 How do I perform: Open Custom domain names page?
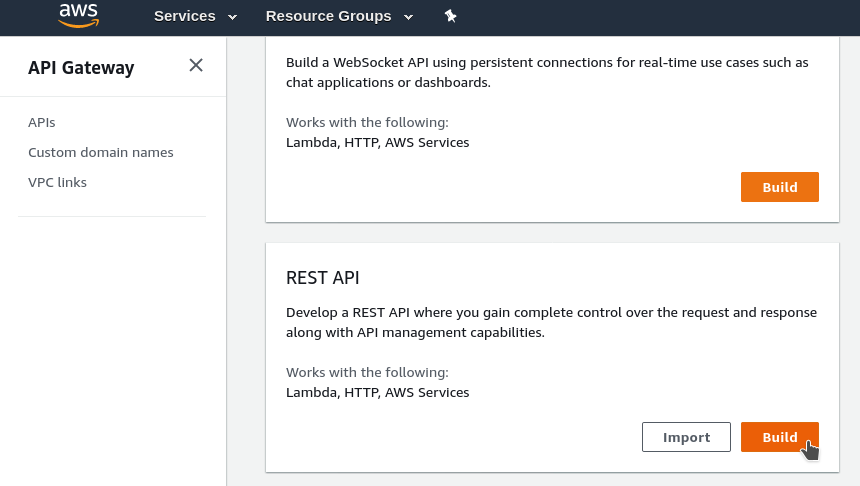coord(101,152)
